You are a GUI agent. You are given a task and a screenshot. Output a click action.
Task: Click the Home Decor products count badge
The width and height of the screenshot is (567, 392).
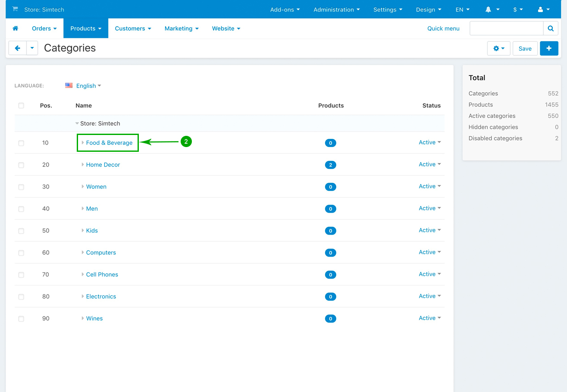[330, 165]
